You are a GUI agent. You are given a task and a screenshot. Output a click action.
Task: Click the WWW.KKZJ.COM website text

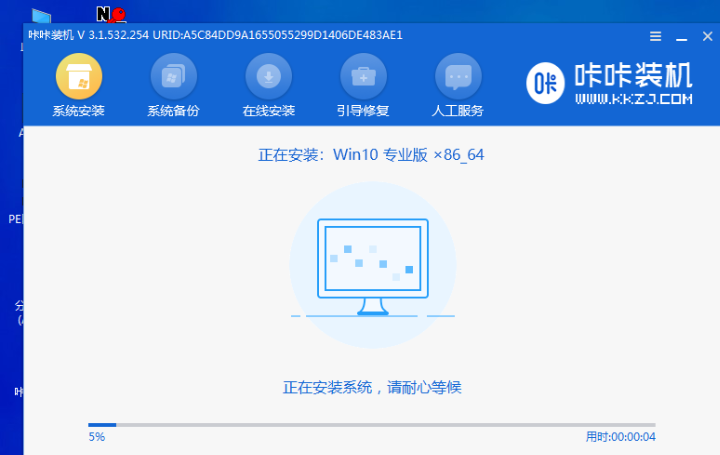633,100
